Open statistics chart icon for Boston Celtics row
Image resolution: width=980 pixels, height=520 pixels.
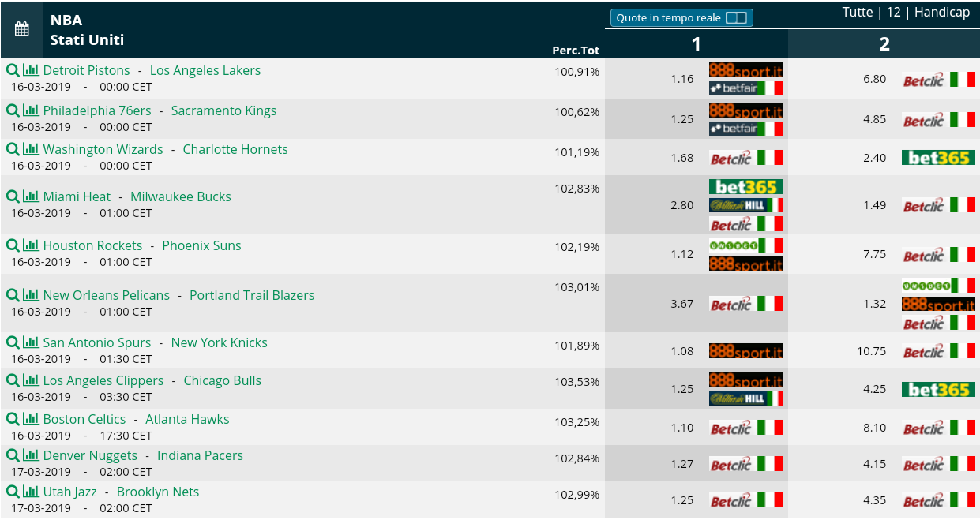31,418
